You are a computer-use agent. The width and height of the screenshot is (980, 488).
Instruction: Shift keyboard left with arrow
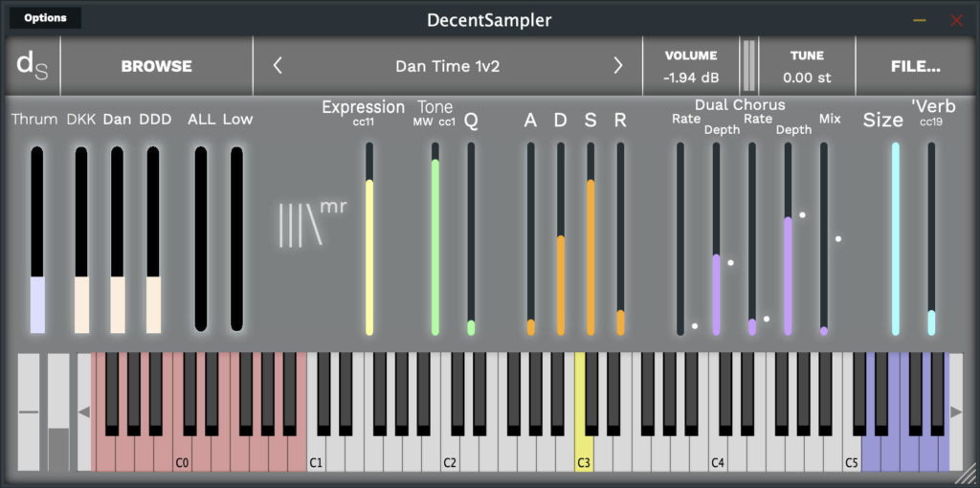(x=84, y=411)
